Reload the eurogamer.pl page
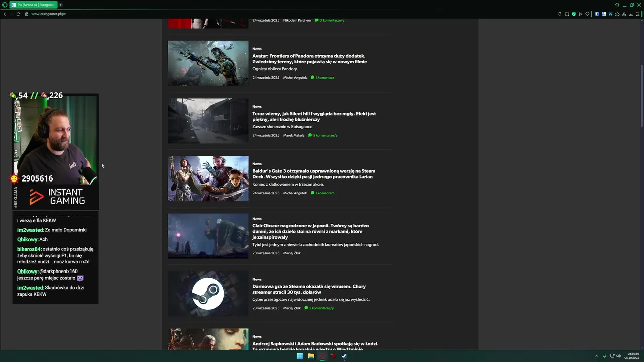The height and width of the screenshot is (362, 644). pyautogui.click(x=18, y=14)
